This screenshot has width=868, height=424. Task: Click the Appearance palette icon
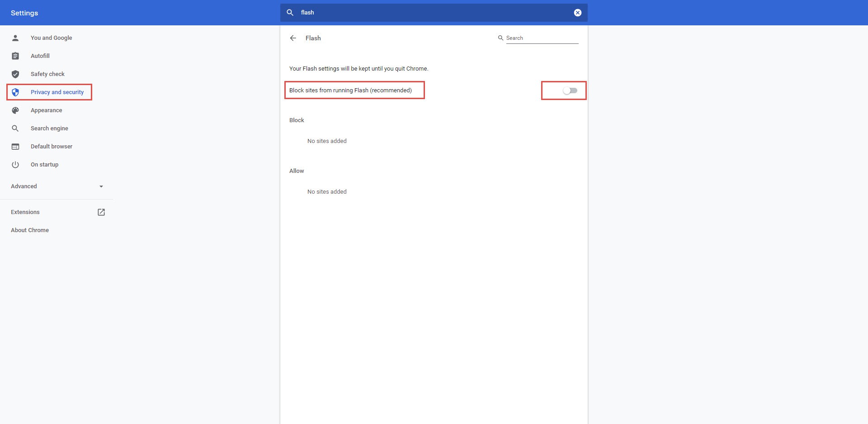click(15, 110)
